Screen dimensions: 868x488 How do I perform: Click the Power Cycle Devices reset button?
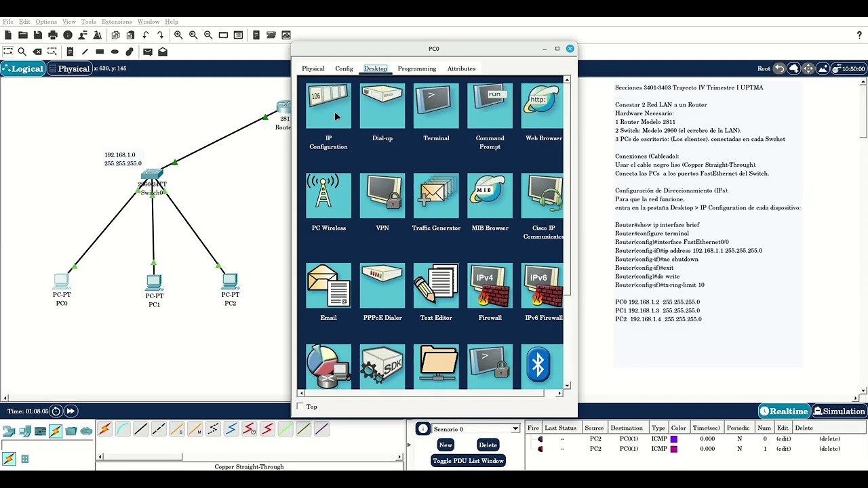pyautogui.click(x=56, y=411)
